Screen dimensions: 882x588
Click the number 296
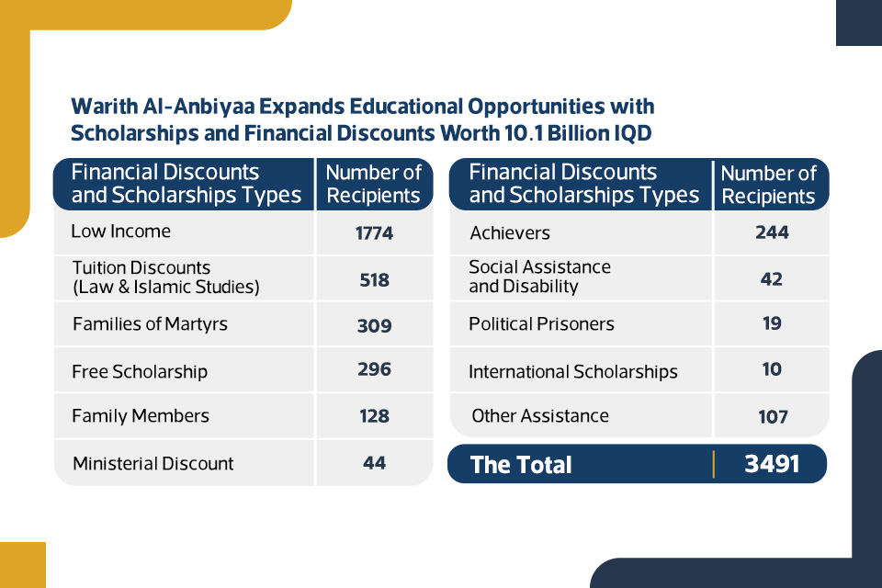[x=374, y=369]
